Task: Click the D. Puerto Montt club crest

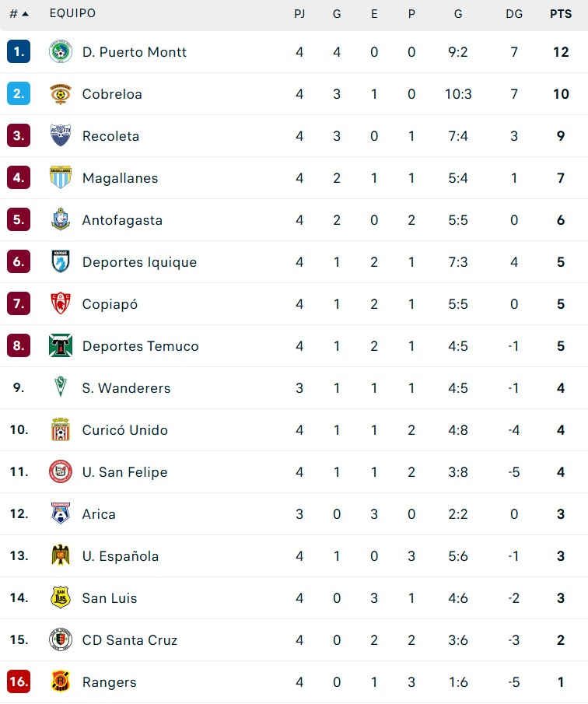Action: (61, 52)
